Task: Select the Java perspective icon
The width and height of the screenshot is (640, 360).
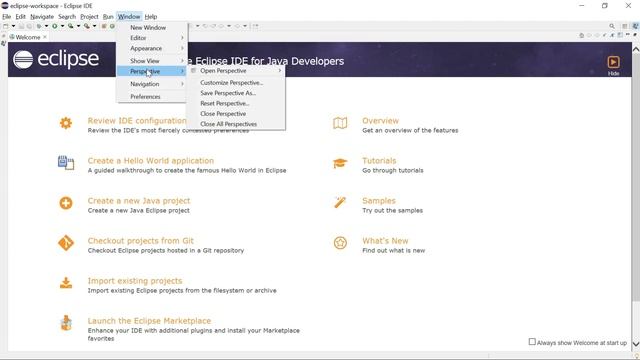Action: 636,26
